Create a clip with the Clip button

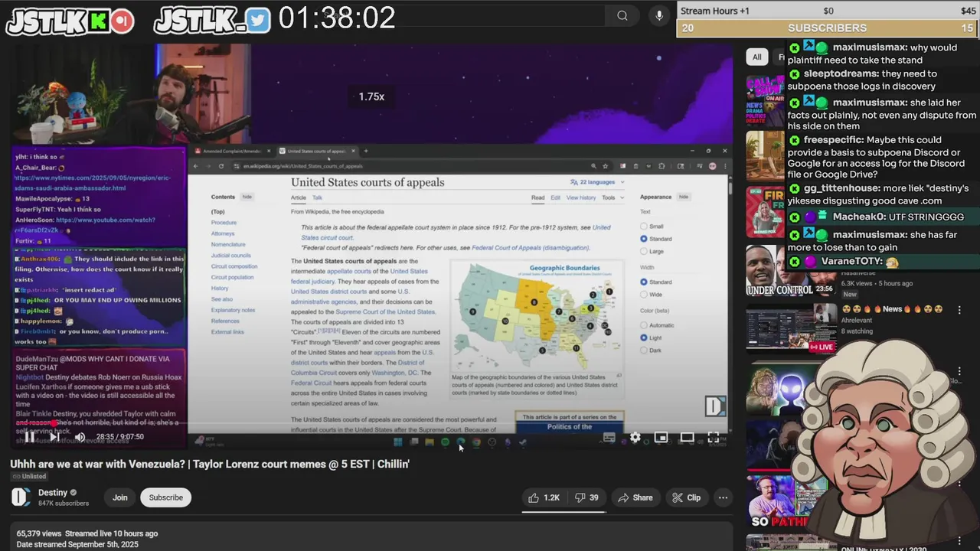[x=686, y=497]
